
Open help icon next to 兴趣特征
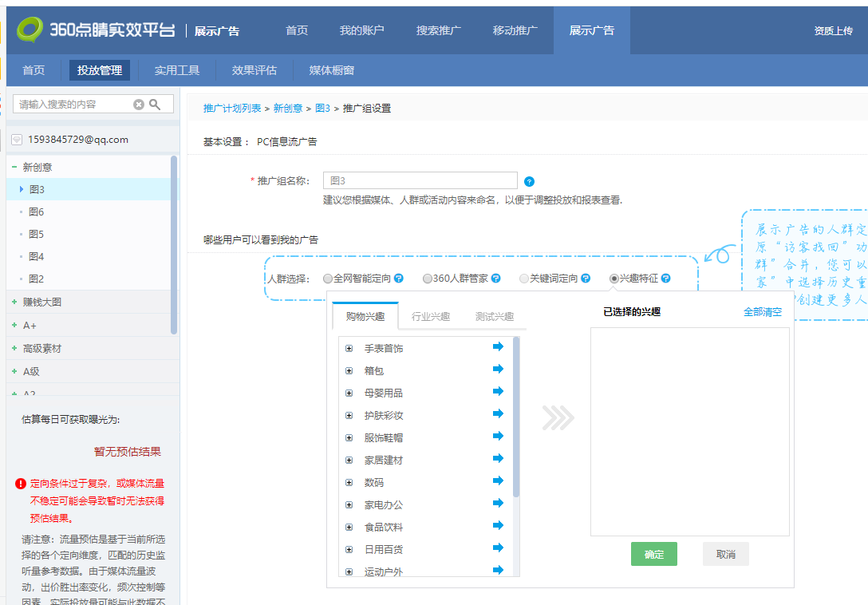(666, 278)
